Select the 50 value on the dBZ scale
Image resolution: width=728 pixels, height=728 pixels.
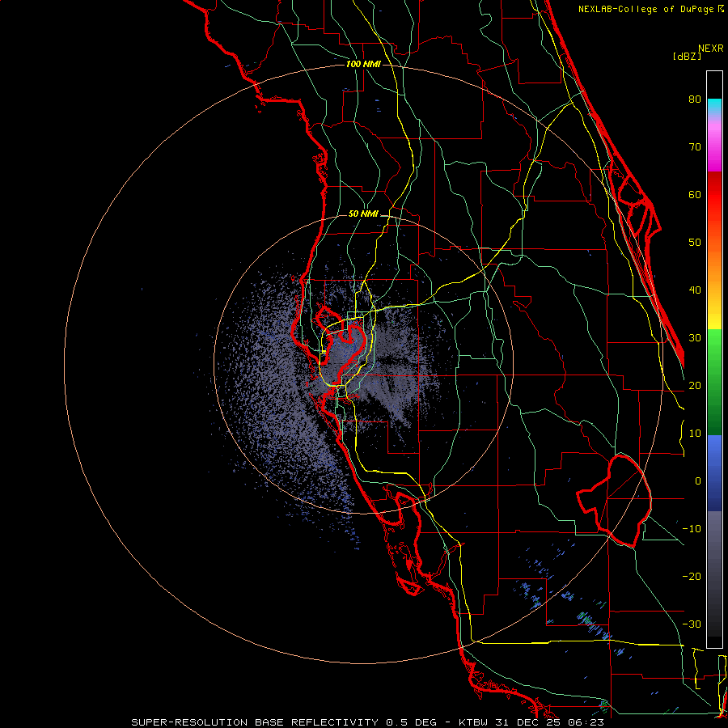695,243
